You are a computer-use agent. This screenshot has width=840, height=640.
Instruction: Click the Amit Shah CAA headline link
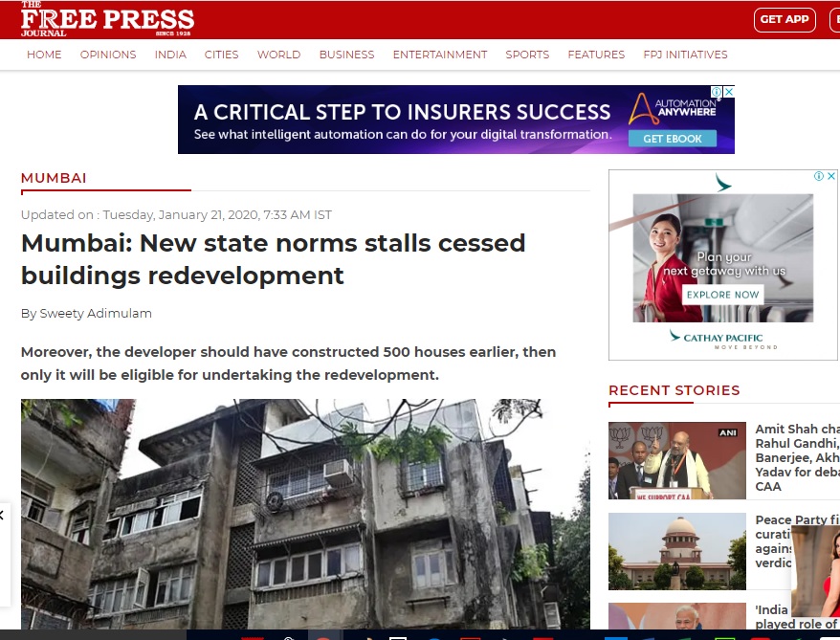(797, 458)
